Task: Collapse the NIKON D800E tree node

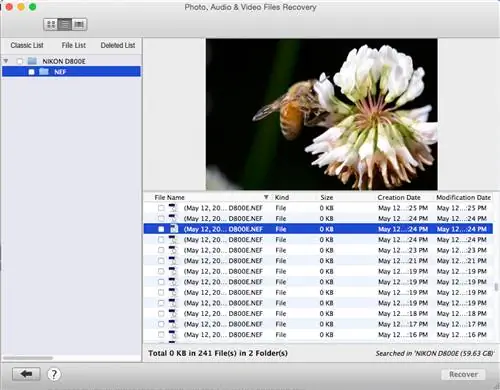Action: coord(6,61)
